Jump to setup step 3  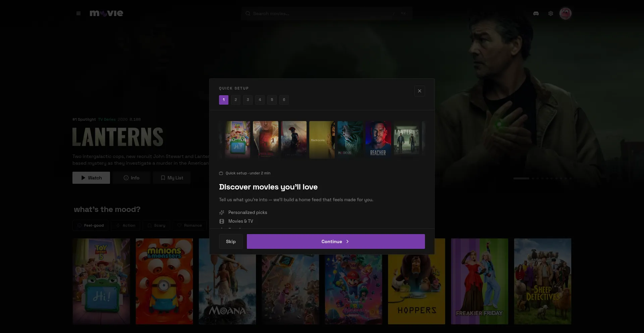pos(248,100)
